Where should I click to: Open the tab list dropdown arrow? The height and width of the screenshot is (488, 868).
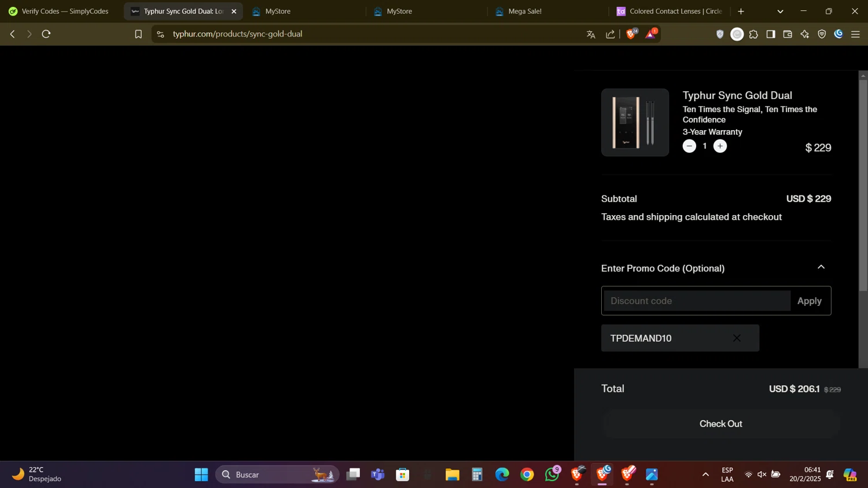click(x=780, y=11)
